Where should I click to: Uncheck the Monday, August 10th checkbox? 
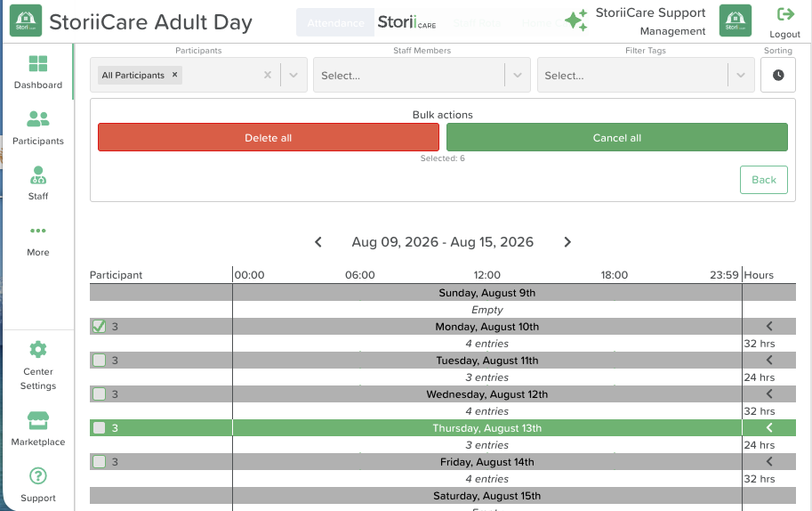tap(99, 327)
